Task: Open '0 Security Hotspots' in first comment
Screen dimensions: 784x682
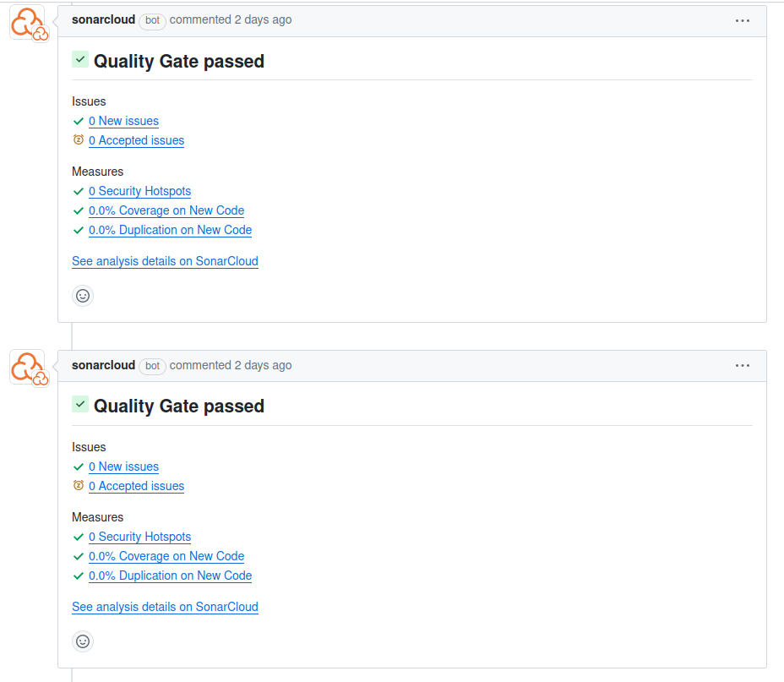Action: (x=139, y=191)
